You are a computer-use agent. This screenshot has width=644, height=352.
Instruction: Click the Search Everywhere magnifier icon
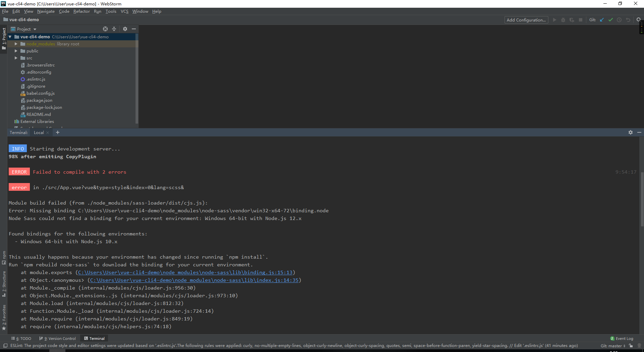639,20
